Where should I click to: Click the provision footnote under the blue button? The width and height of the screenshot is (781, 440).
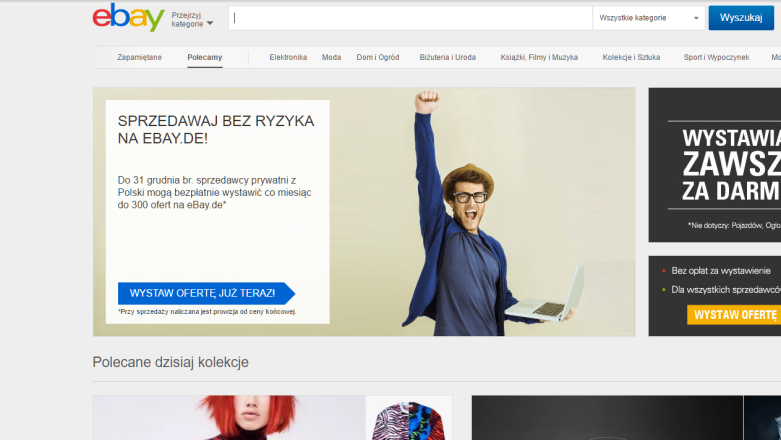click(207, 311)
